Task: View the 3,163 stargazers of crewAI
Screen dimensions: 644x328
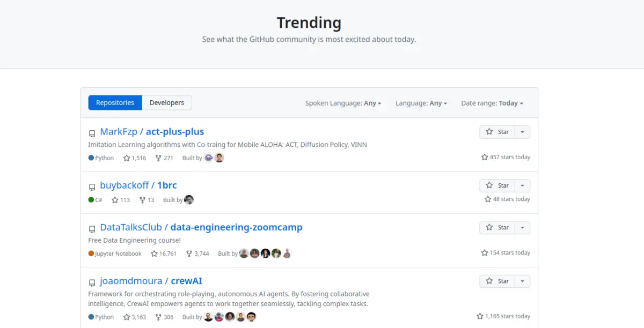Action: coord(135,317)
